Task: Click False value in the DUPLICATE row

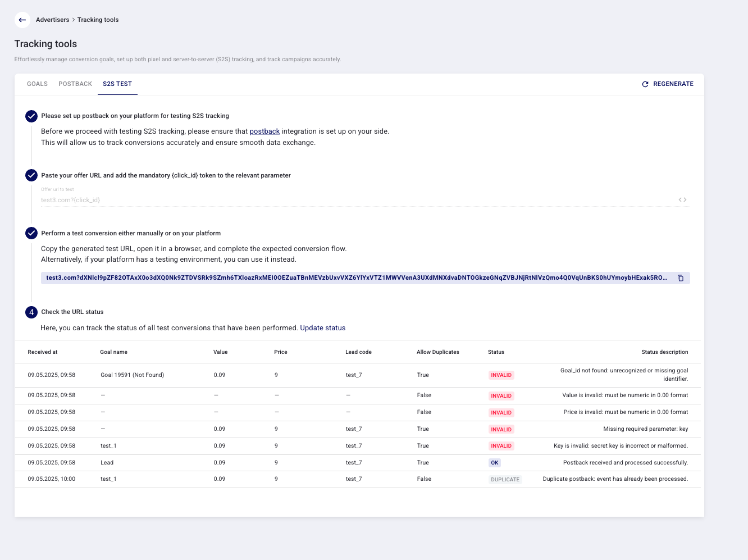Action: click(x=424, y=479)
